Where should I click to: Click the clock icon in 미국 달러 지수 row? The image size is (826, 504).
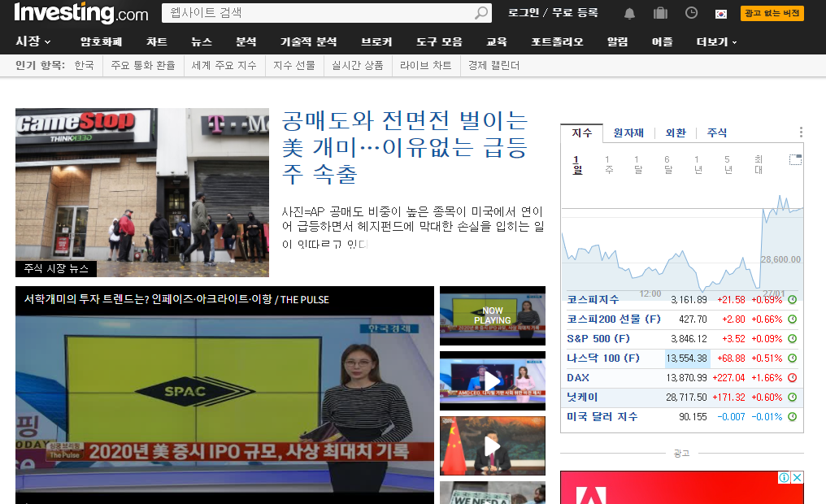coord(793,416)
